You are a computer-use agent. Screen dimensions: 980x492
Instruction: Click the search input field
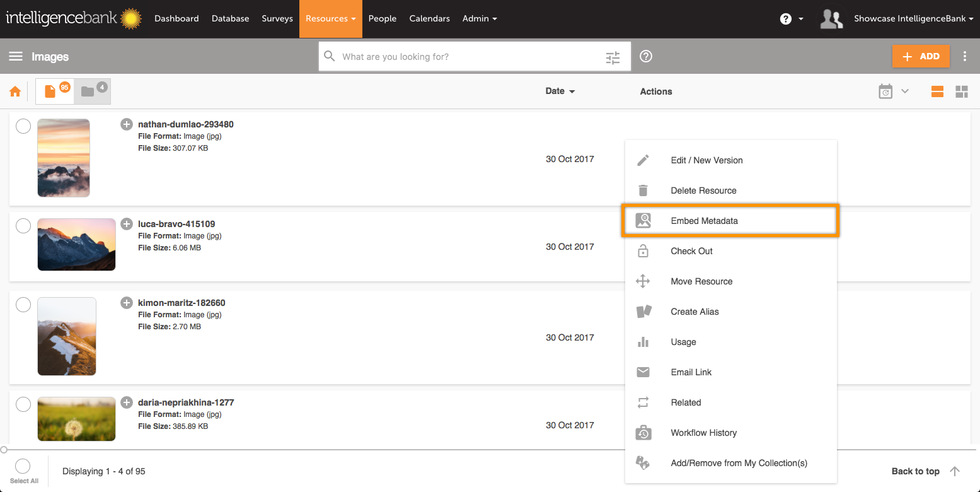coord(466,57)
